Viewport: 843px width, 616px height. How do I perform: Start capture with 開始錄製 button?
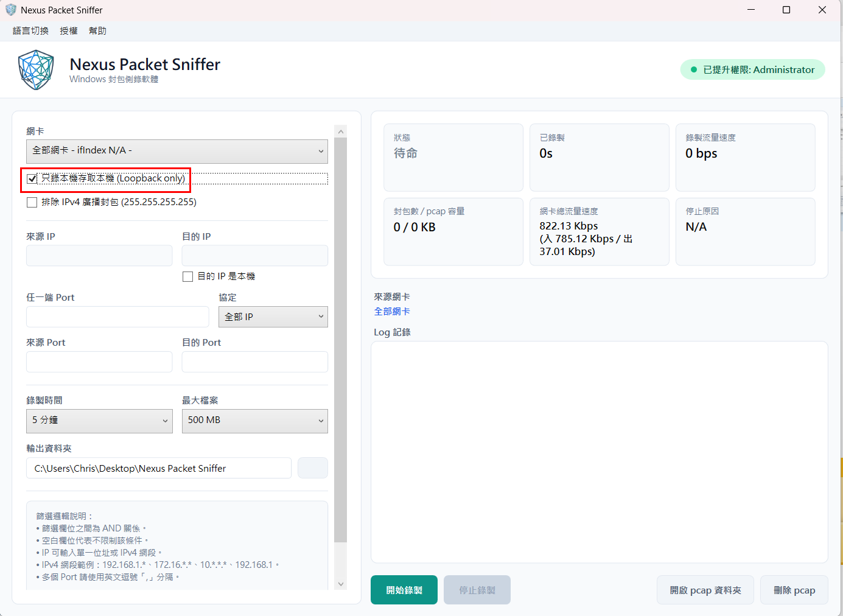pyautogui.click(x=404, y=590)
